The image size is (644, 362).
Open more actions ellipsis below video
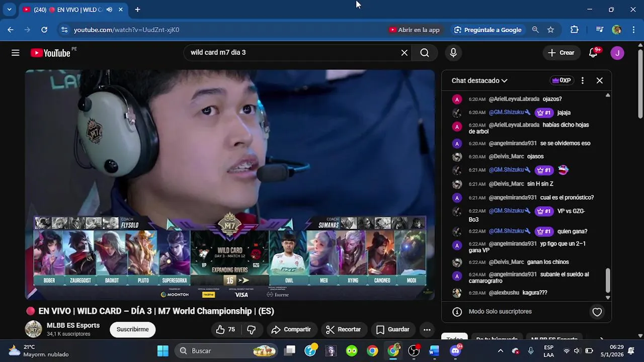click(427, 330)
